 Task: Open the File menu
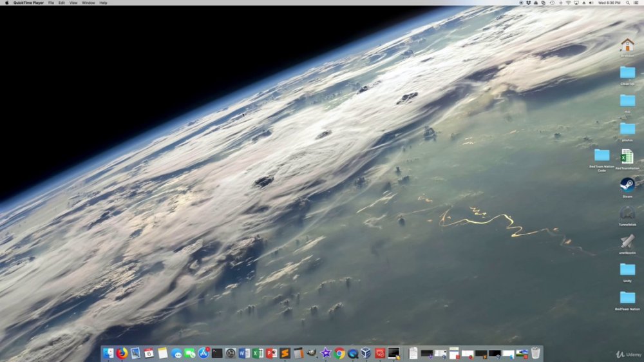click(x=51, y=3)
